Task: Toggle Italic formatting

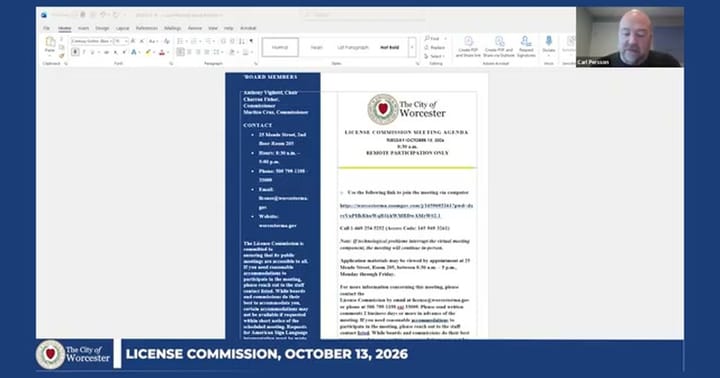Action: [84, 52]
